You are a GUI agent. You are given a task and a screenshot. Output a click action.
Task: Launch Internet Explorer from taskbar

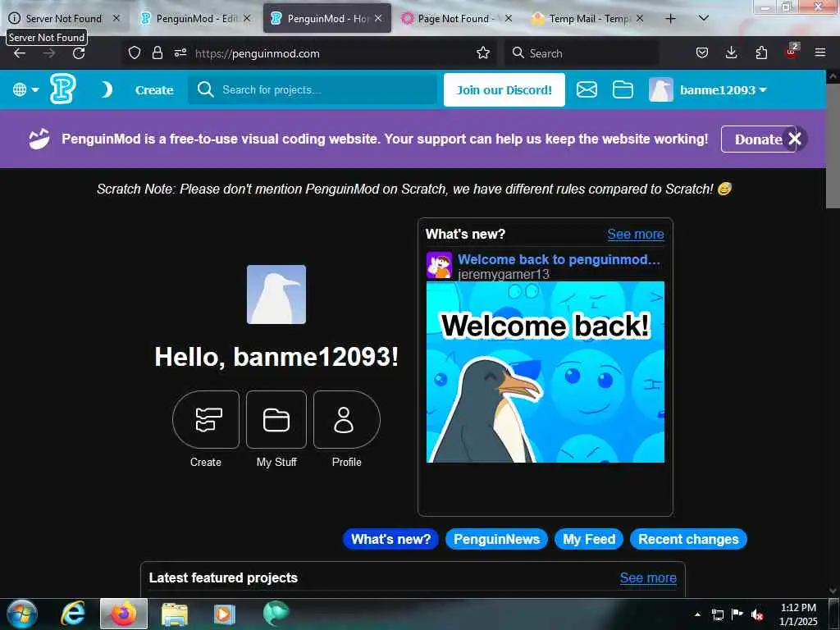coord(73,614)
